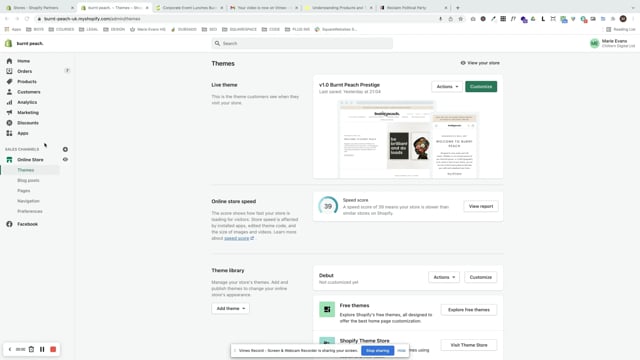Click the Shopify logo at top left

(8, 43)
